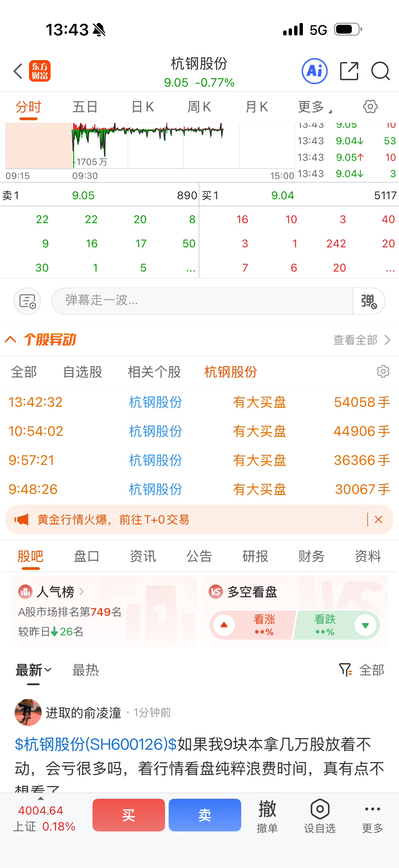Open 杭钢股份 link in 10:54:02 row
Image resolution: width=399 pixels, height=868 pixels.
pyautogui.click(x=155, y=431)
